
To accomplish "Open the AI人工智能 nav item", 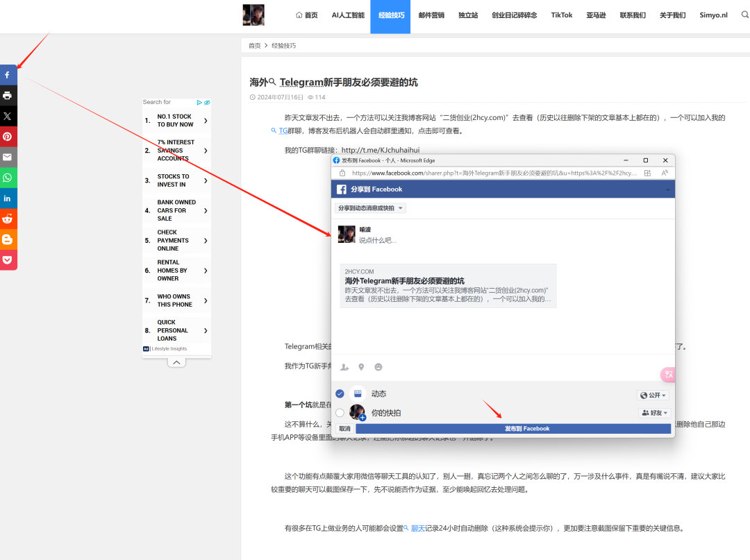I will (348, 15).
